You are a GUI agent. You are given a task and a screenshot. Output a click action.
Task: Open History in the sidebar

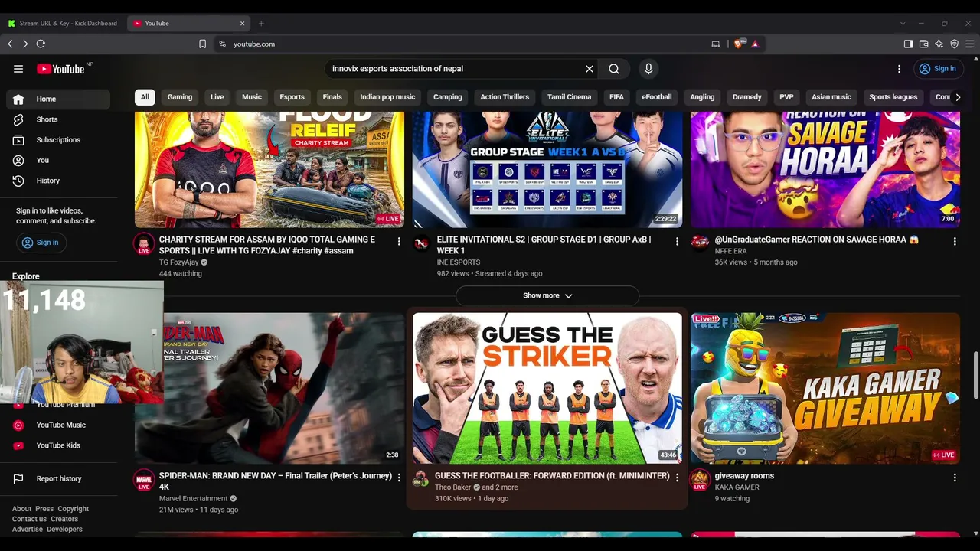click(x=58, y=181)
